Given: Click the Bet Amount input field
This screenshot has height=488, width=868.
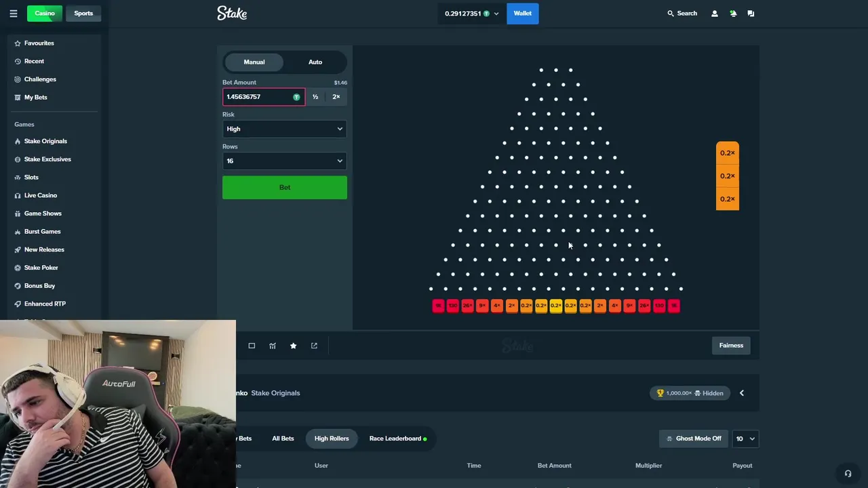Looking at the screenshot, I should (263, 97).
